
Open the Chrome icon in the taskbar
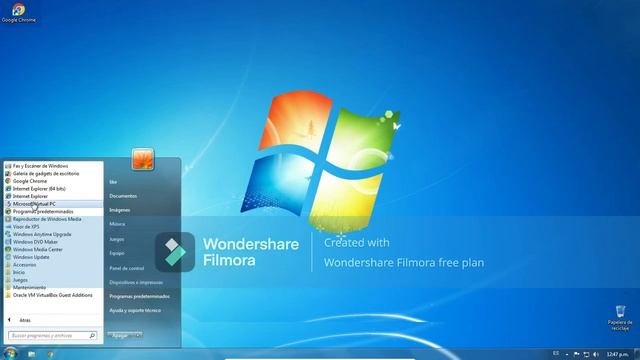pos(51,354)
